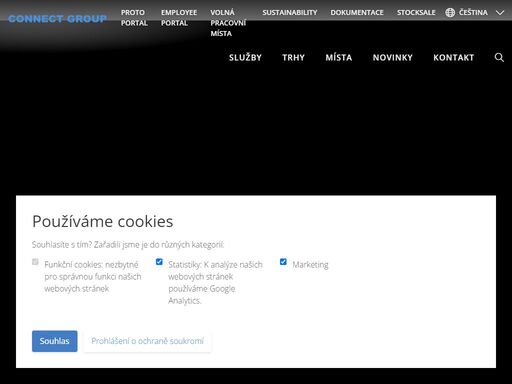512x384 pixels.
Task: Expand the Čeština language chevron
Action: click(x=500, y=13)
